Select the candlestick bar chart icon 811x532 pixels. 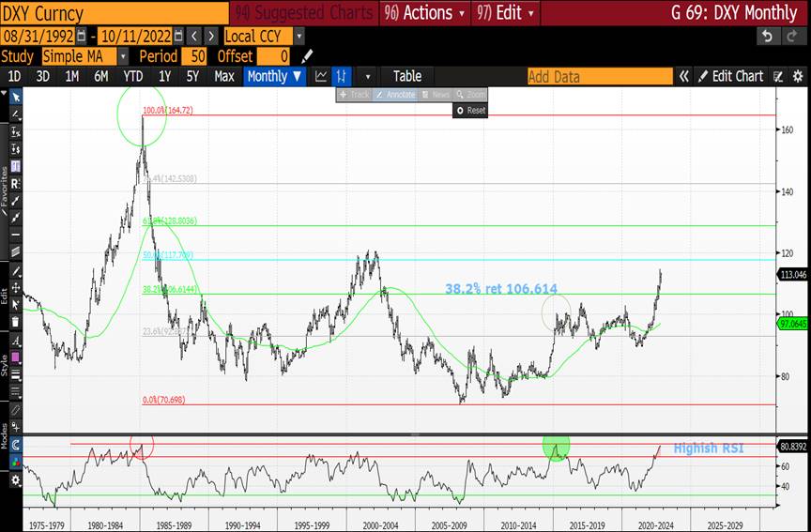pos(342,77)
